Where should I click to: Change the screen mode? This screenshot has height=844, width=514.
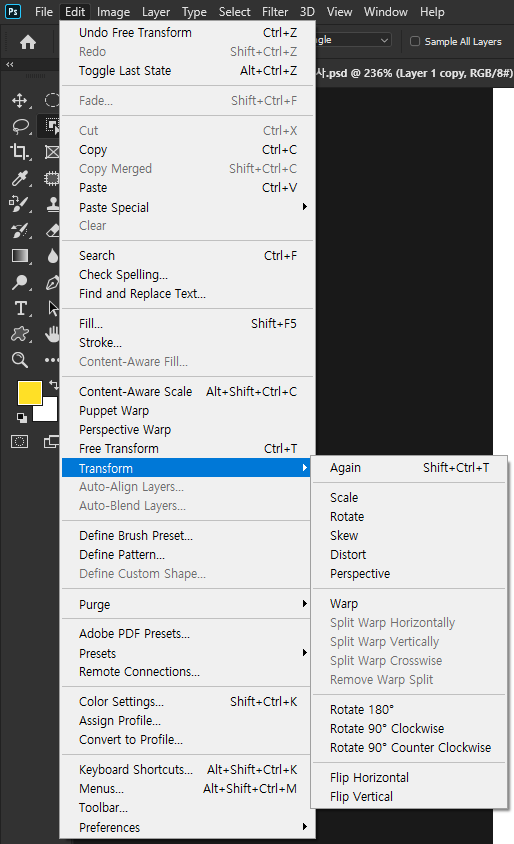(x=52, y=442)
